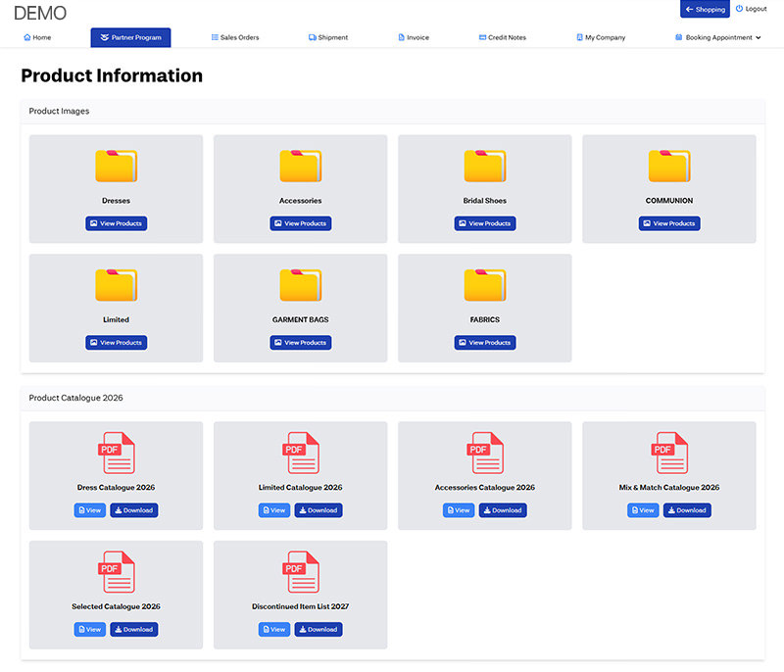Click the Bridal Shoes folder icon
Screen dimensions: 784x672
click(484, 167)
